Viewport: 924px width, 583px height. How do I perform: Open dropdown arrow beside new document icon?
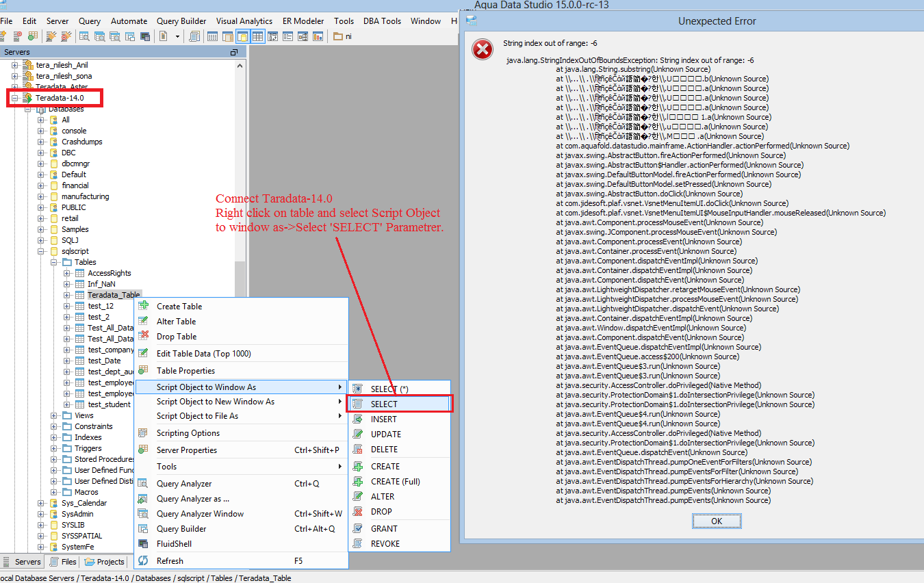pos(177,36)
